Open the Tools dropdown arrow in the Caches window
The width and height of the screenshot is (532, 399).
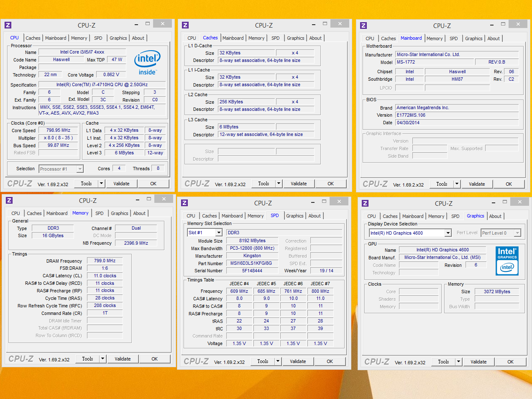279,184
